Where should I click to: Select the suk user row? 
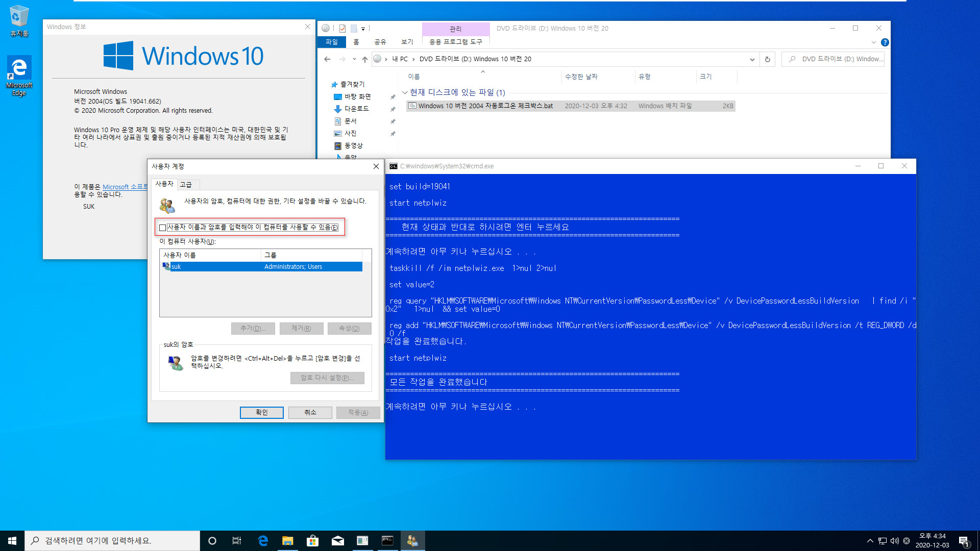click(x=262, y=267)
